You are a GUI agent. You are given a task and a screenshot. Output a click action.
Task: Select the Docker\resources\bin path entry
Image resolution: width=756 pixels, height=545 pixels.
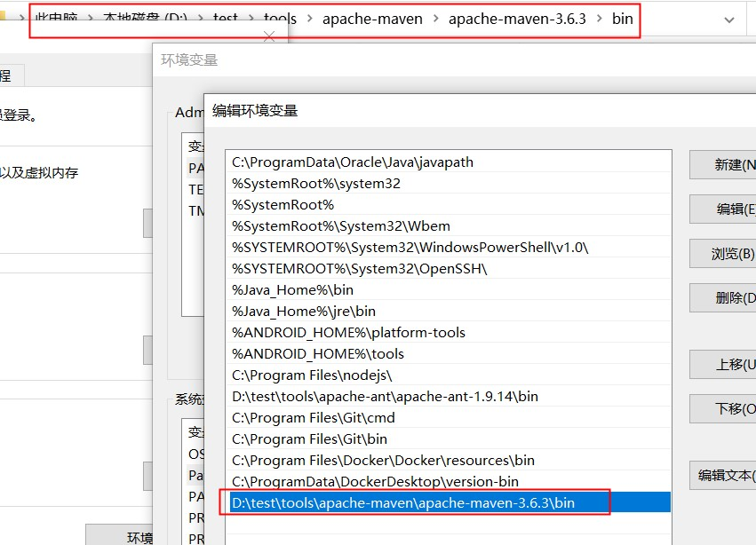click(449, 460)
